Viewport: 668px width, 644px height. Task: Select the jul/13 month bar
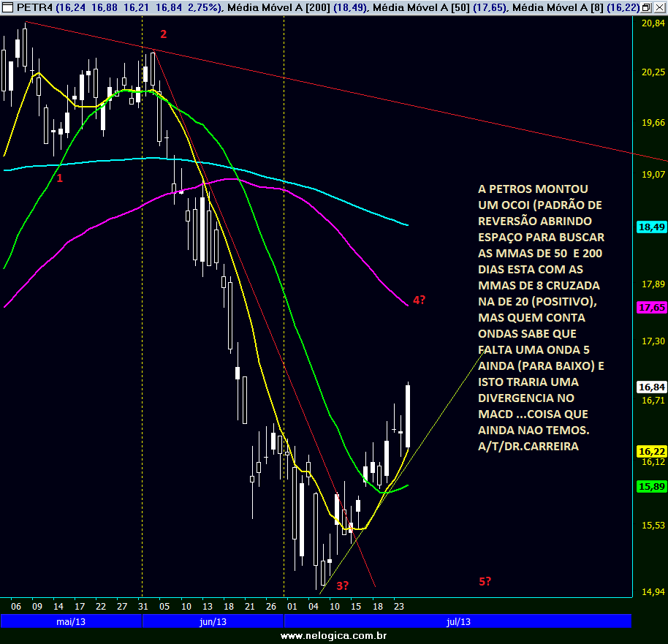(x=458, y=621)
